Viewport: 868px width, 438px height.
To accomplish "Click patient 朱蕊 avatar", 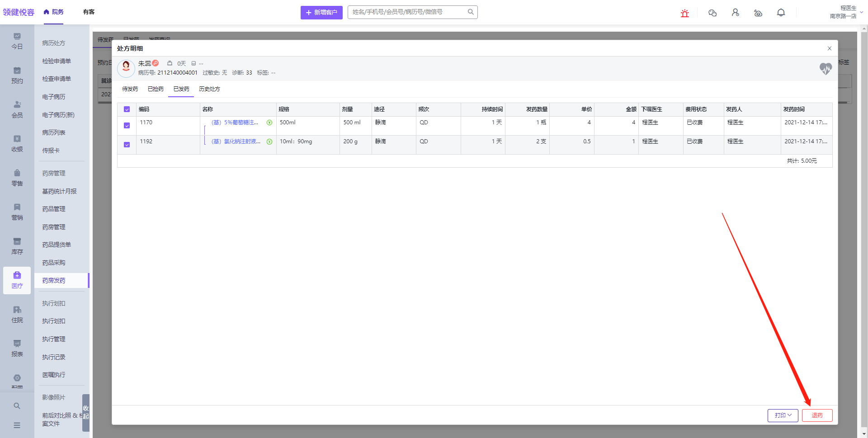I will click(126, 68).
